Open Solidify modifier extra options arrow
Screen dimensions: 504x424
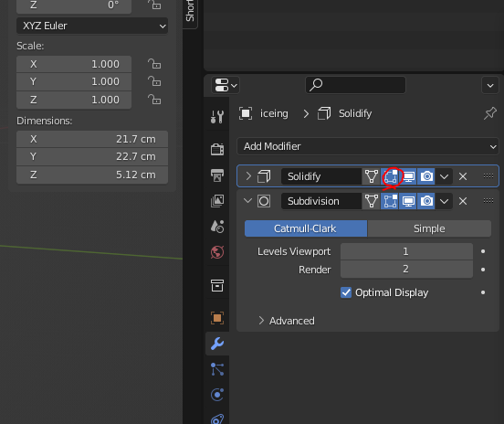(x=445, y=176)
